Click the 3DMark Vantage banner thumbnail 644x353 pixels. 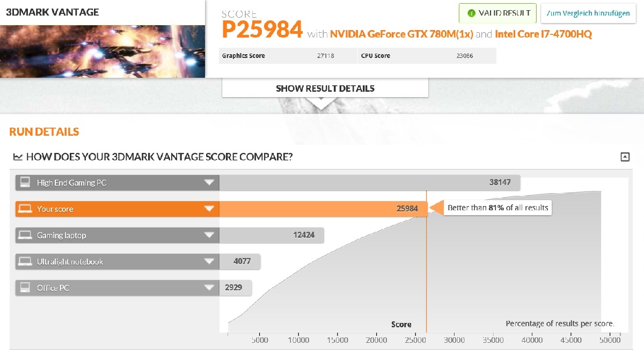click(103, 39)
